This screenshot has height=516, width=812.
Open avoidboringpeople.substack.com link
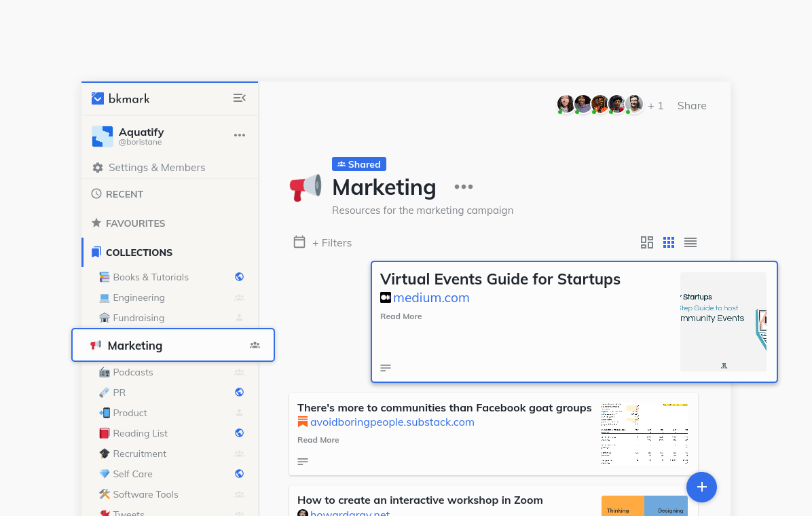point(392,422)
